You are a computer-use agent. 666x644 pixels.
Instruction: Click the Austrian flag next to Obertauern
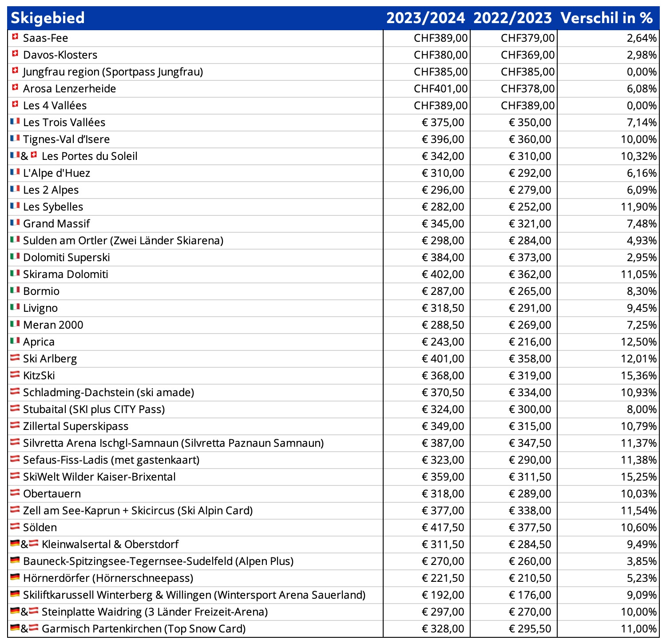click(15, 492)
